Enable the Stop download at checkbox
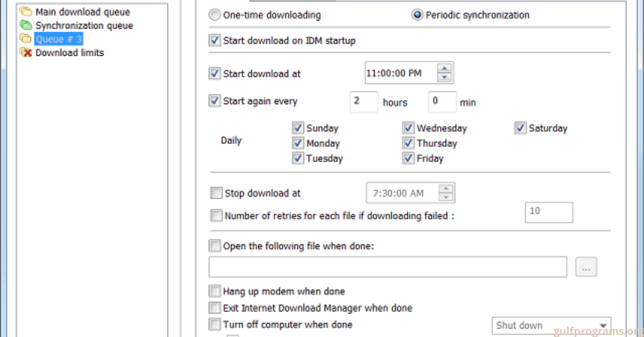644x337 pixels. [216, 193]
